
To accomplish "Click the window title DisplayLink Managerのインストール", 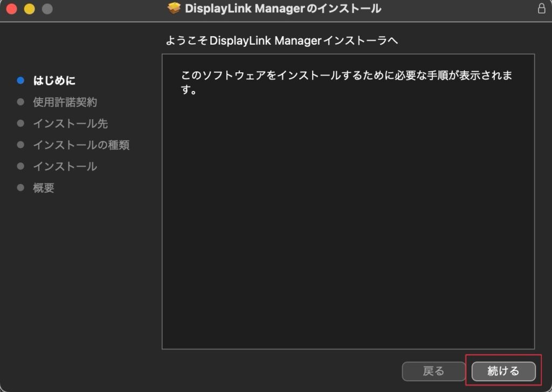I will tap(283, 8).
